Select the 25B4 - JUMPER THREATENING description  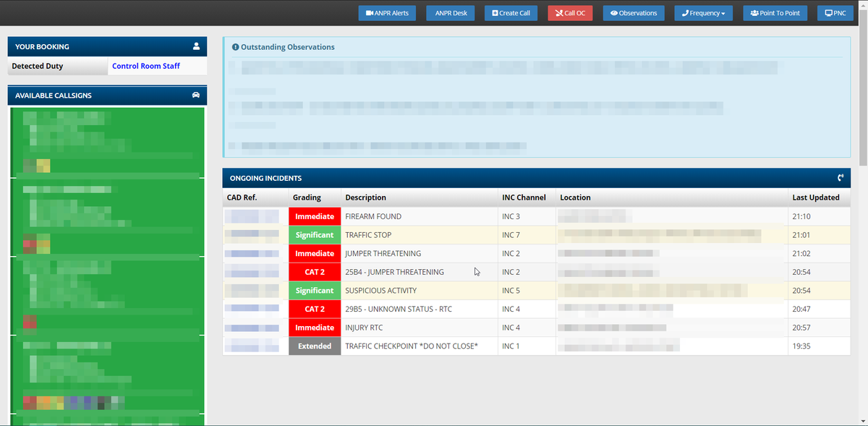click(394, 272)
